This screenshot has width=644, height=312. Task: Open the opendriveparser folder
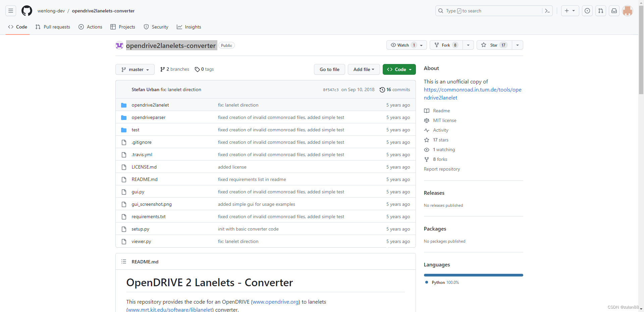[x=148, y=117]
